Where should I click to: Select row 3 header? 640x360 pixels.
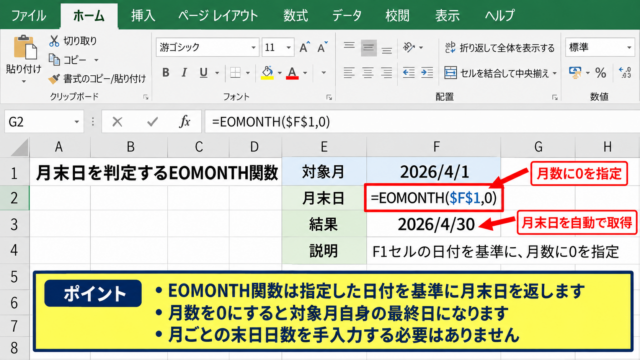tap(15, 224)
